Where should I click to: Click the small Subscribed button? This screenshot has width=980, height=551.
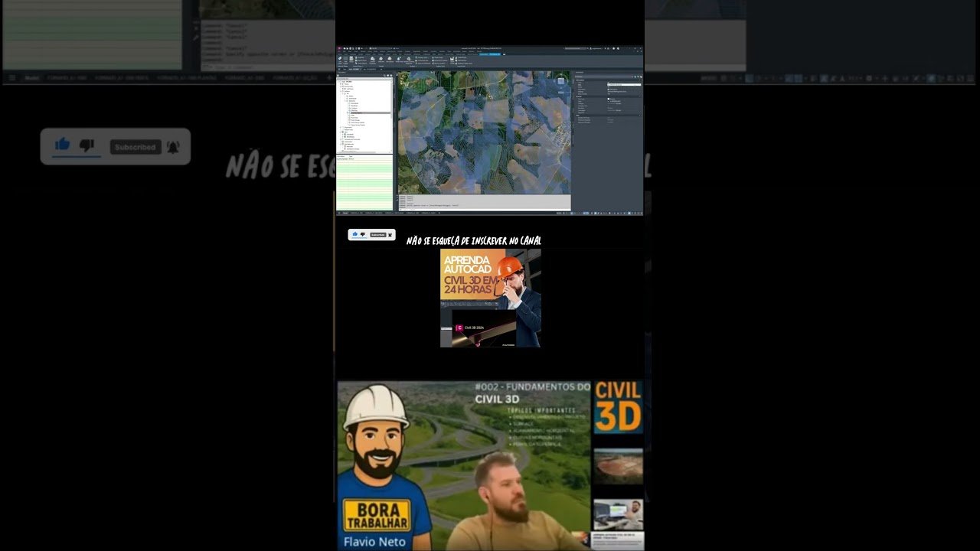377,235
